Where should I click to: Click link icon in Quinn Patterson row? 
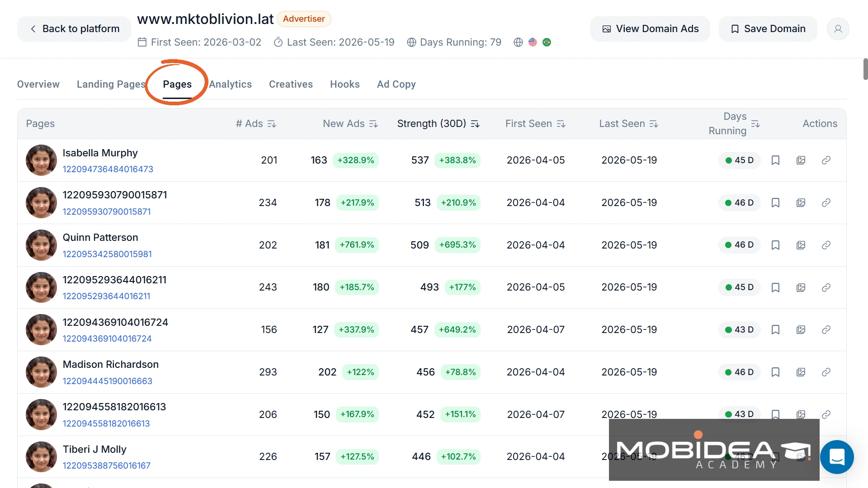click(826, 245)
